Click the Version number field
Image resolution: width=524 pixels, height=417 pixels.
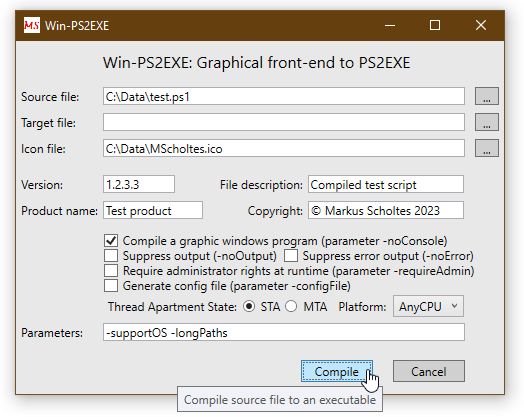pyautogui.click(x=139, y=184)
